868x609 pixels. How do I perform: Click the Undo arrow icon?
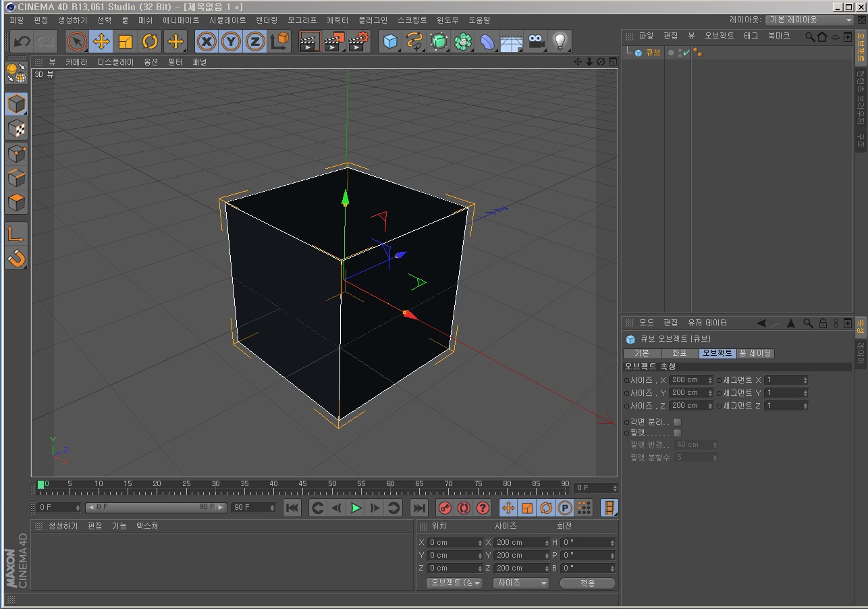click(22, 42)
